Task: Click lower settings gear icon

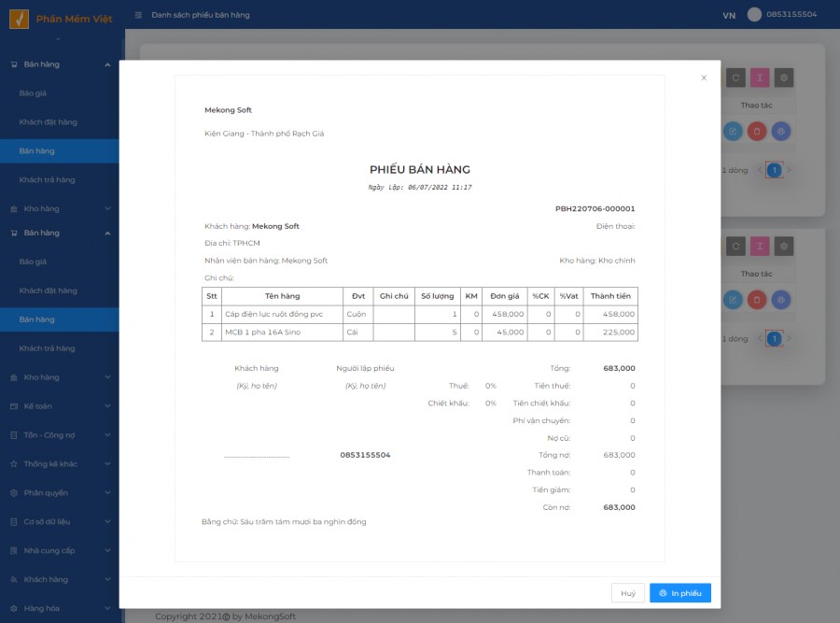Action: (x=784, y=246)
